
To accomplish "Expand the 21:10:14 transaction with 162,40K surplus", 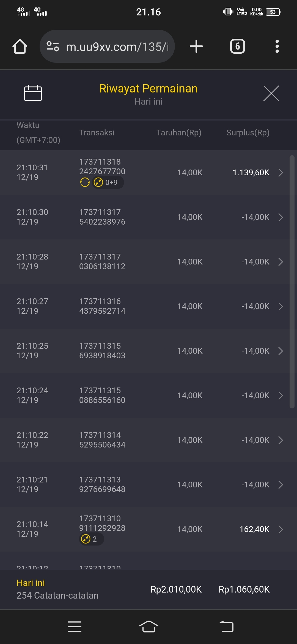I will tap(280, 529).
